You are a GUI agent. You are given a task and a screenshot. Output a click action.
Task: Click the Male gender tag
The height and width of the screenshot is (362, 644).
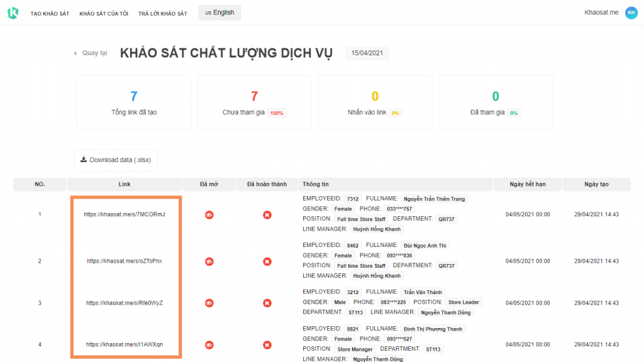point(340,302)
